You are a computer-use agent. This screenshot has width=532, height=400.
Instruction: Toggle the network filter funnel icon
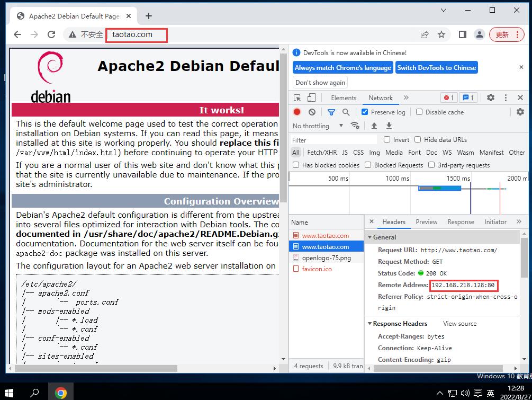pyautogui.click(x=331, y=112)
